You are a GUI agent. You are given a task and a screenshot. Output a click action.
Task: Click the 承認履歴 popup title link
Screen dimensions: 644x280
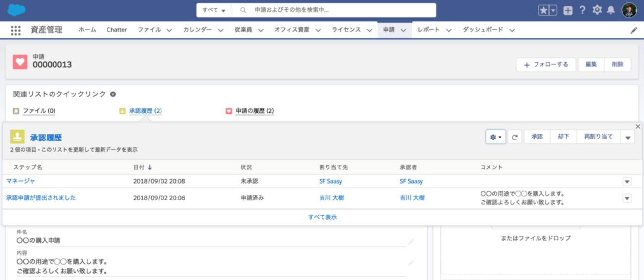tap(46, 138)
